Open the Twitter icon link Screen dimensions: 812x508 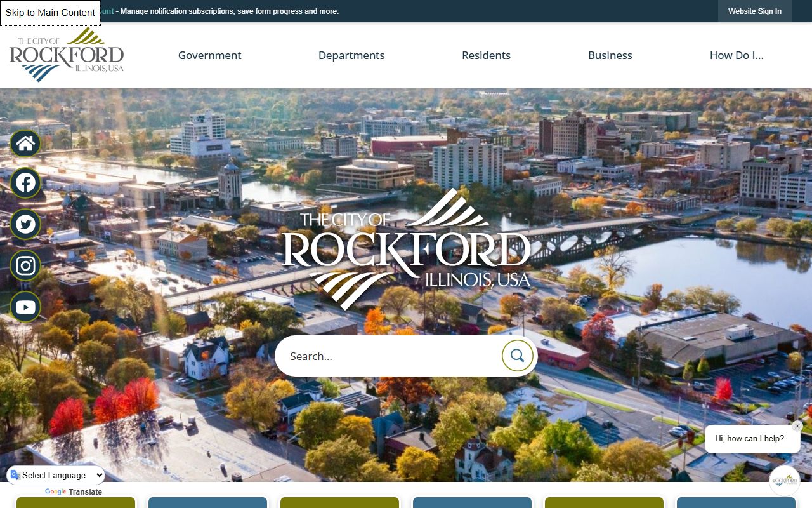tap(25, 224)
